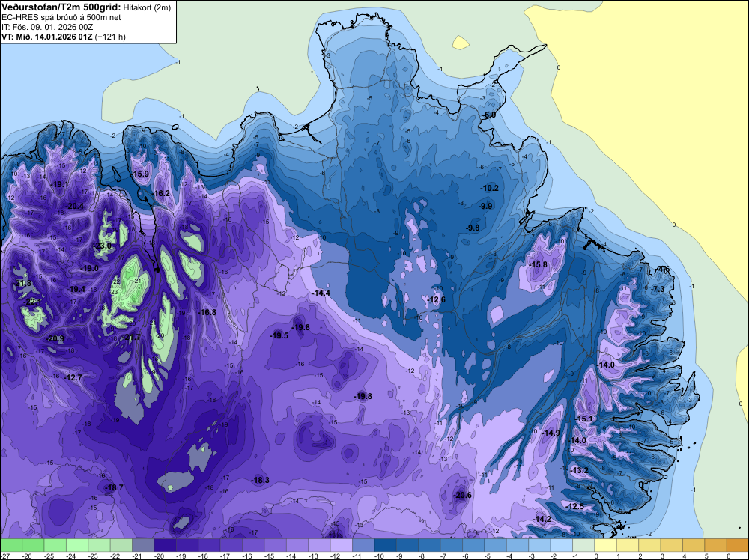Click the temperature value -12.6
Image resolution: width=749 pixels, height=560 pixels.
coord(437,299)
